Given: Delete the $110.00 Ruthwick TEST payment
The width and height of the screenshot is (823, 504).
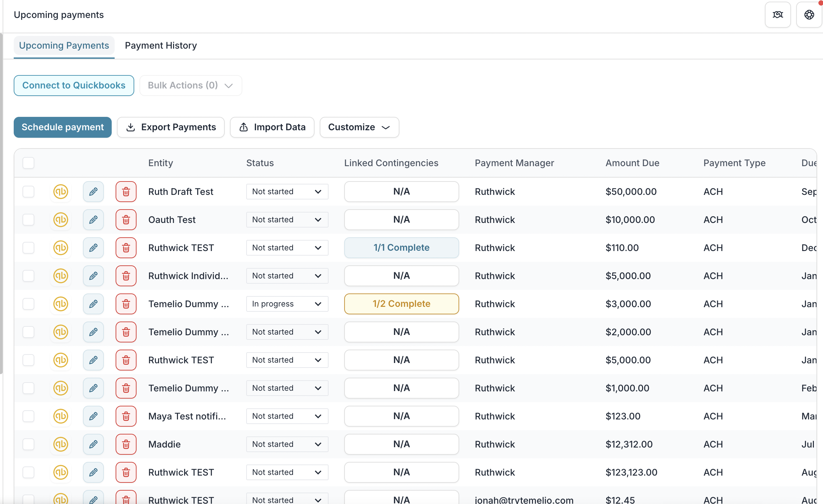Looking at the screenshot, I should pos(126,248).
